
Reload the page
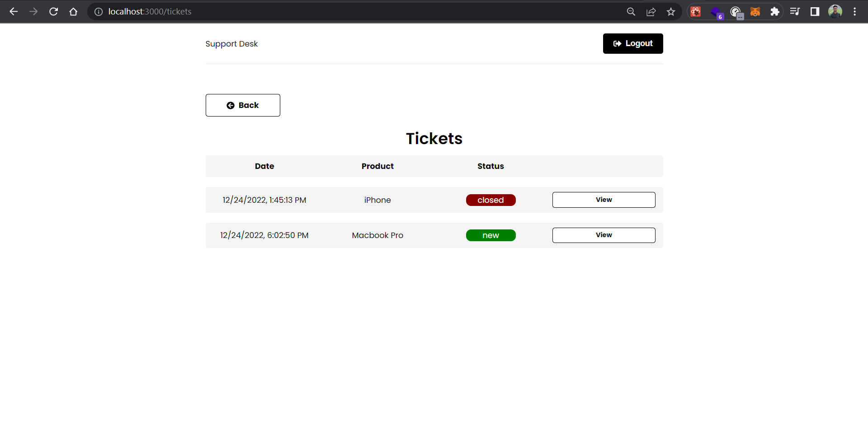53,12
